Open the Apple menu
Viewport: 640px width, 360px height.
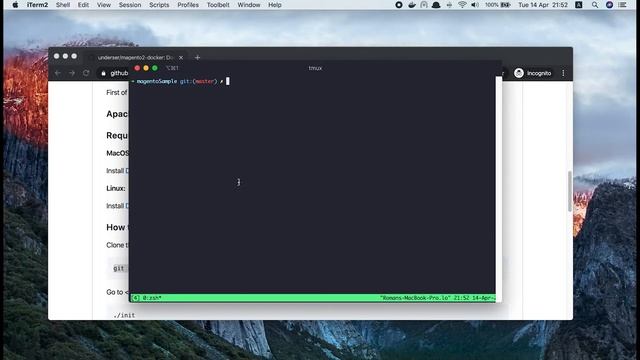pyautogui.click(x=15, y=5)
